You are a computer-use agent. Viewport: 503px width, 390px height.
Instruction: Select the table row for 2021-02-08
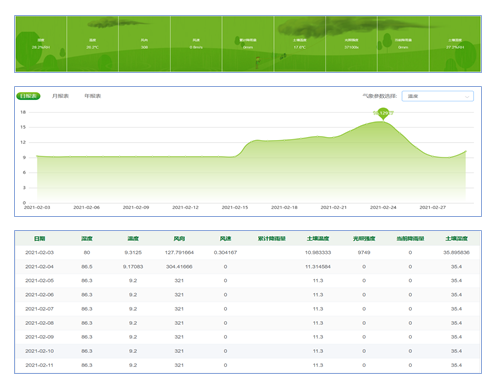click(x=247, y=323)
